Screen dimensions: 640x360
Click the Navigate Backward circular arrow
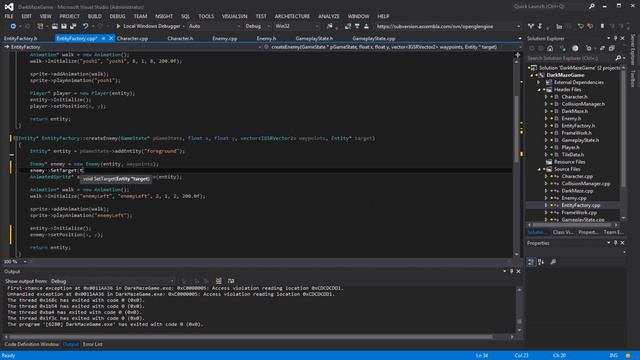point(13,26)
